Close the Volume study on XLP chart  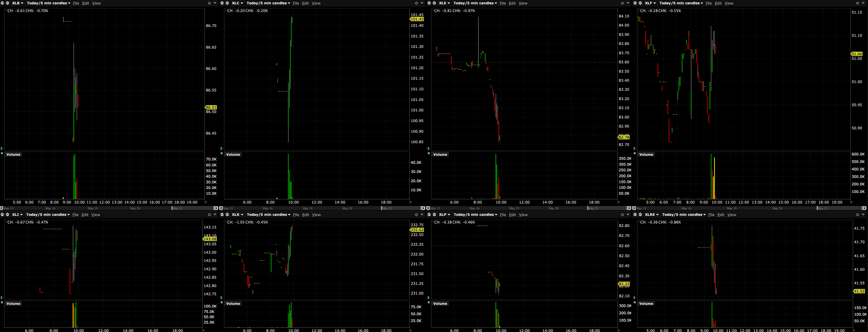tap(429, 303)
